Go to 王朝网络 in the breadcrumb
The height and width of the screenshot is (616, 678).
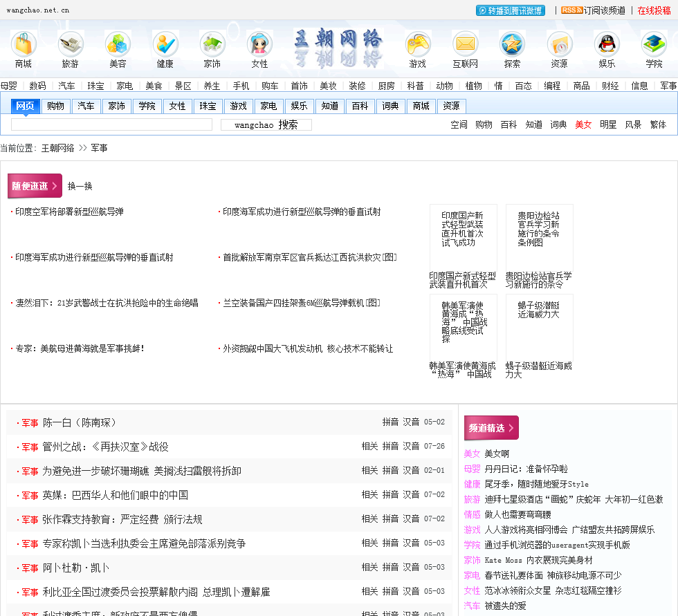[x=57, y=148]
